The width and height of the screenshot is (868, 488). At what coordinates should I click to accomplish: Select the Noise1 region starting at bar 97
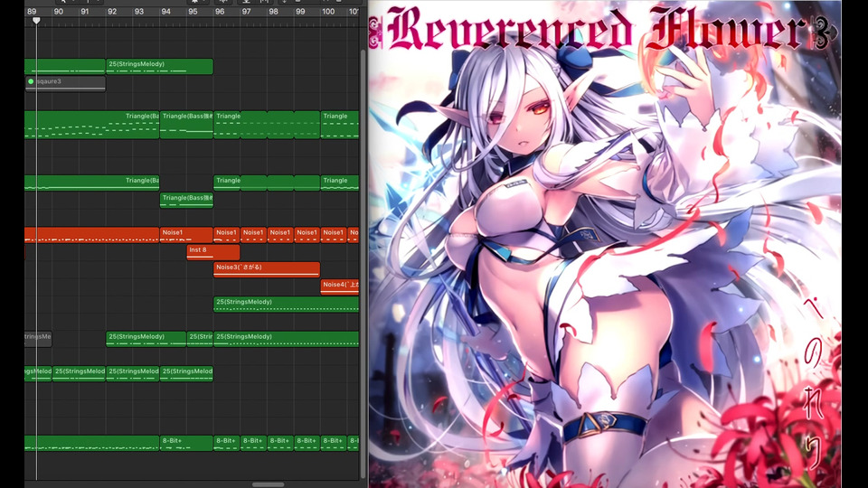click(x=253, y=235)
